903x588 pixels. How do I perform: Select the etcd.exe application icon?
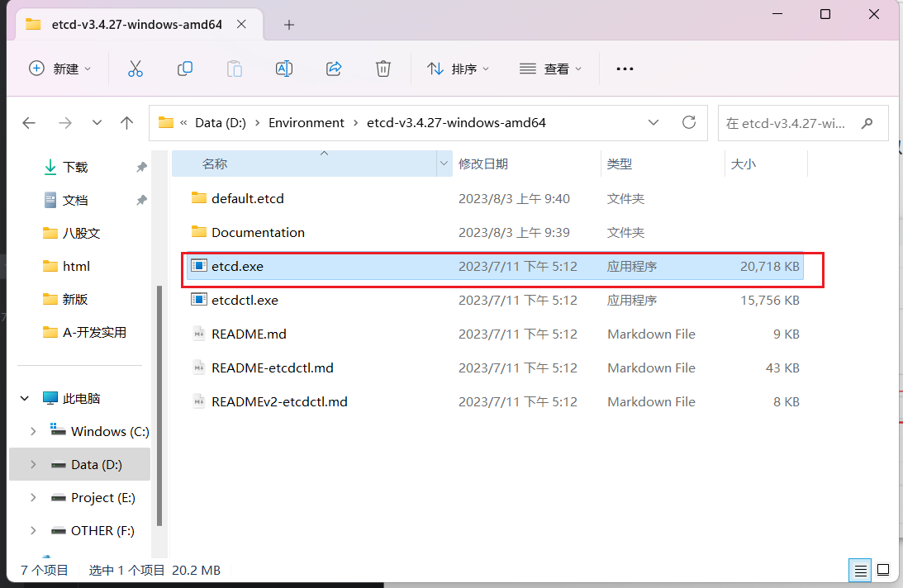[x=198, y=265]
